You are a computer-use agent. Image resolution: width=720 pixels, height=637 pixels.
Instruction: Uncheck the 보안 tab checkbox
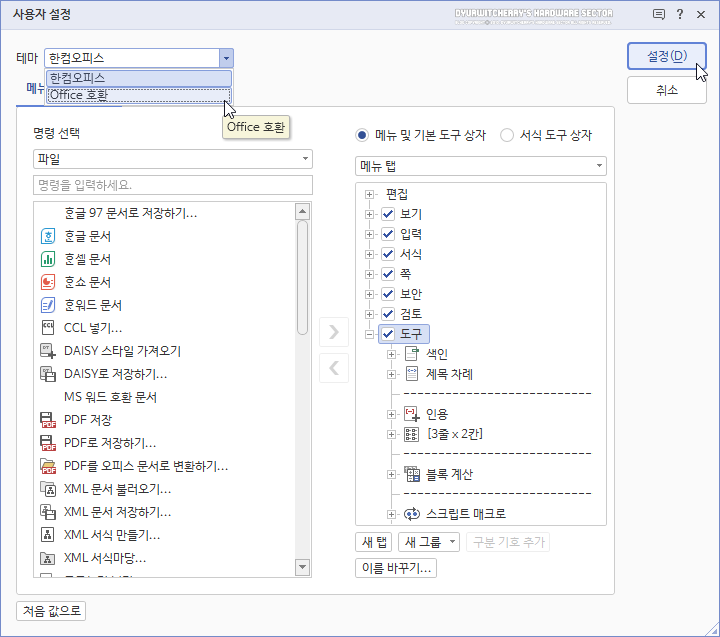pyautogui.click(x=388, y=294)
